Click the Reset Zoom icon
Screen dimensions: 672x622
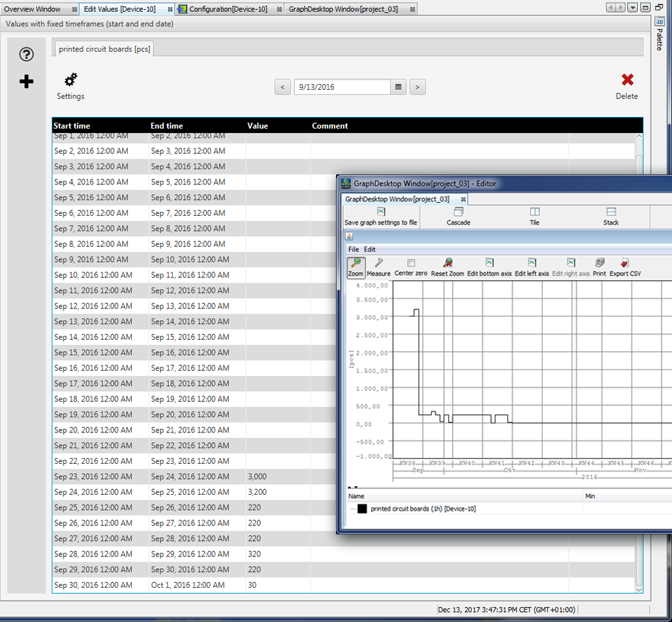(x=448, y=263)
